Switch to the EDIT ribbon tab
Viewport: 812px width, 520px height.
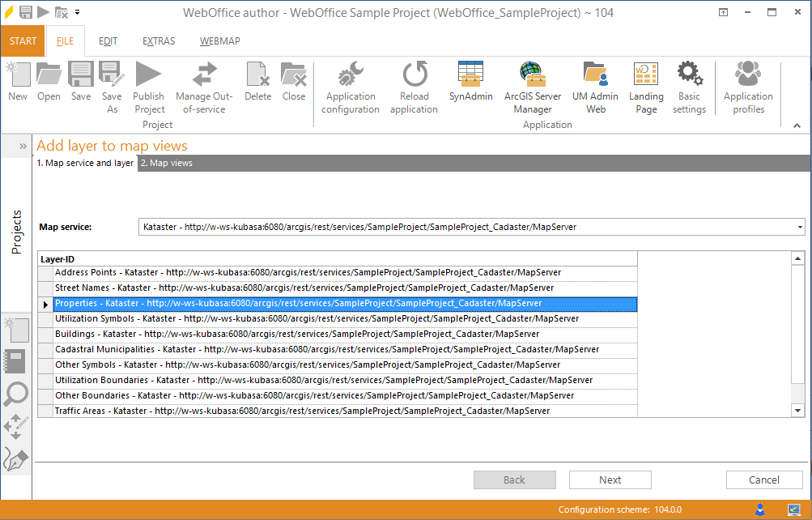pos(108,40)
